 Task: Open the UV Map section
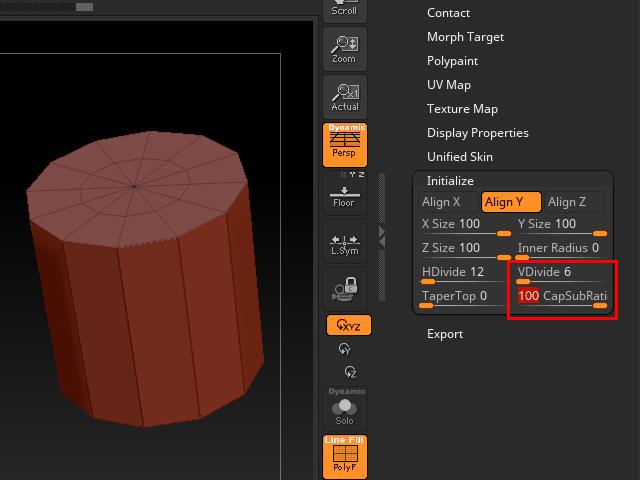[x=448, y=85]
